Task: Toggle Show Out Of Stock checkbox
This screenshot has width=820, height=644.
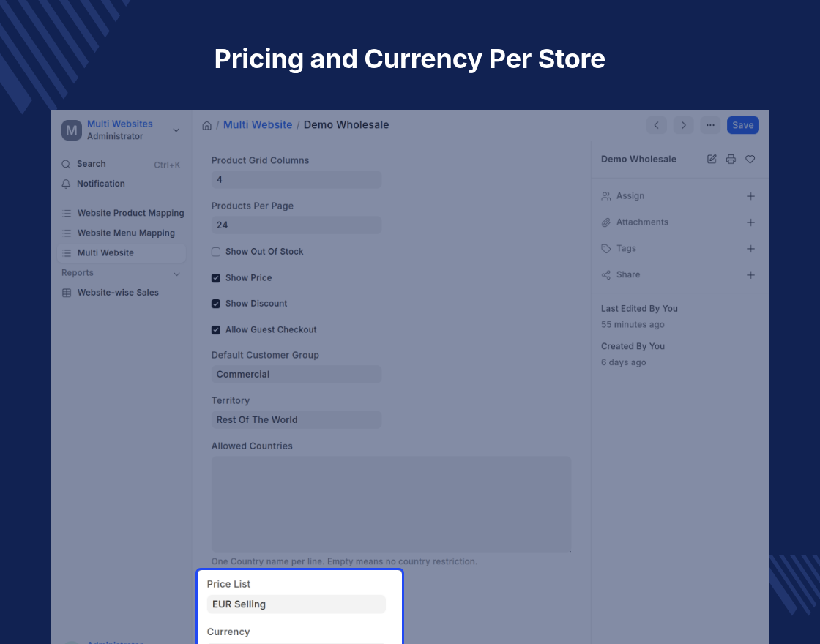Action: [x=215, y=252]
